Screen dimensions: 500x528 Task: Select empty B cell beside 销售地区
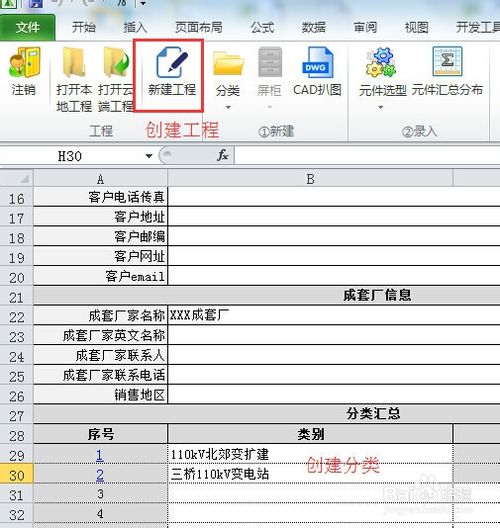pyautogui.click(x=333, y=395)
